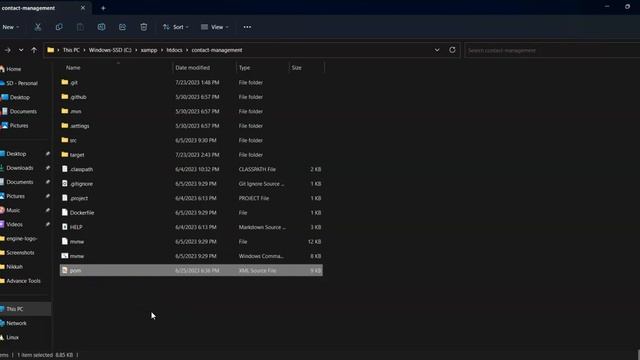The image size is (640, 360).
Task: Sort by Type column header
Action: [244, 68]
